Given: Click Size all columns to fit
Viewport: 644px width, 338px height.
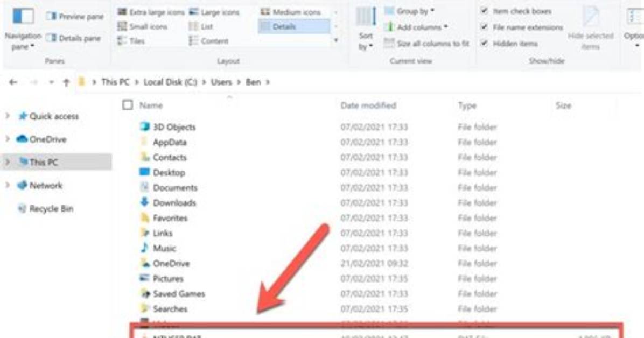Looking at the screenshot, I should coord(426,44).
